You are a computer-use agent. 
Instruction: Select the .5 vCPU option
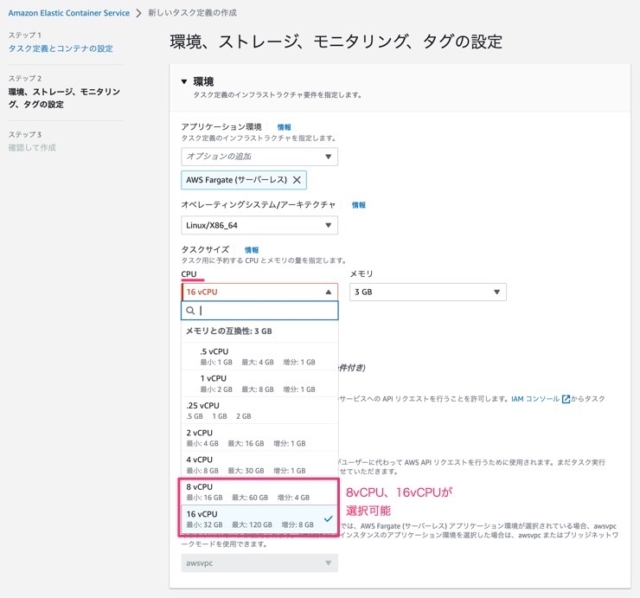coord(260,356)
